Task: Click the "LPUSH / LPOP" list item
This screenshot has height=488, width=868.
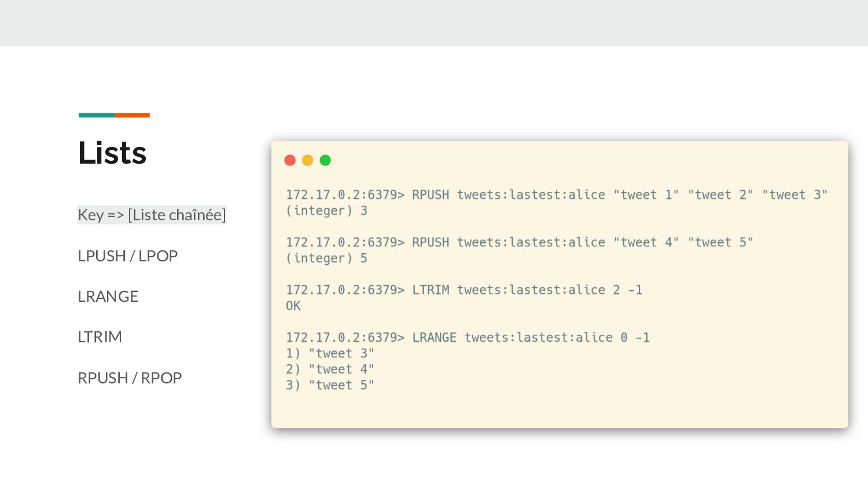Action: click(x=128, y=256)
